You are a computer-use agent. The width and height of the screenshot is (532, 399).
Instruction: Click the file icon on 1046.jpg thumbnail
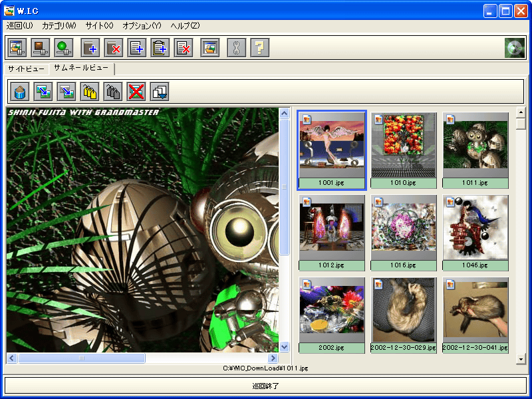pos(450,202)
